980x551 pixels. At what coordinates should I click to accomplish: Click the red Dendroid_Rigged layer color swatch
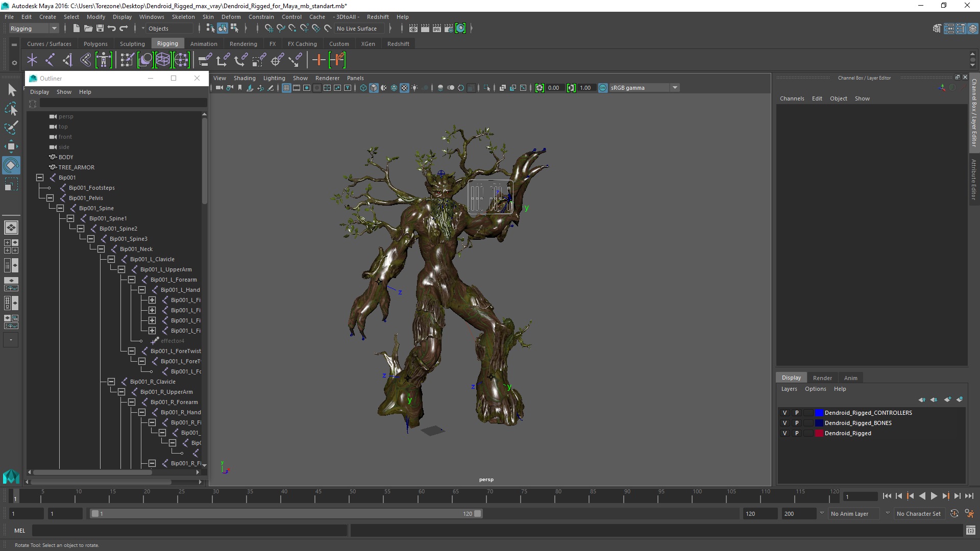819,433
